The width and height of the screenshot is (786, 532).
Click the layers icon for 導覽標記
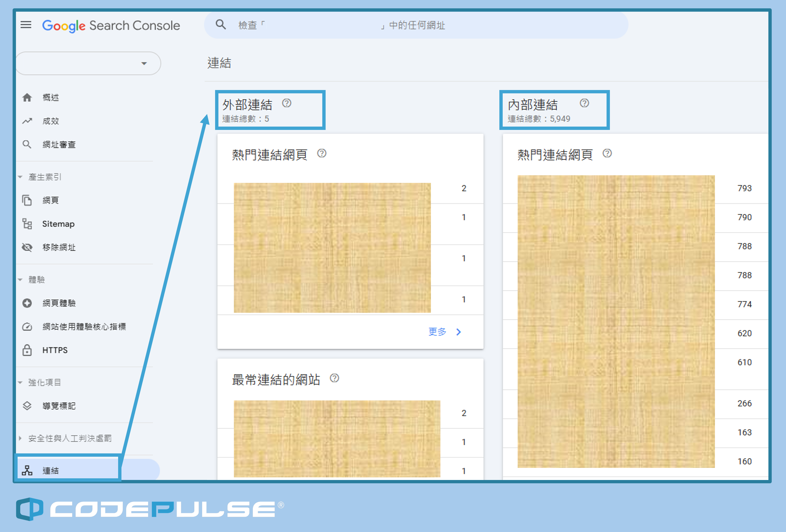pos(27,406)
